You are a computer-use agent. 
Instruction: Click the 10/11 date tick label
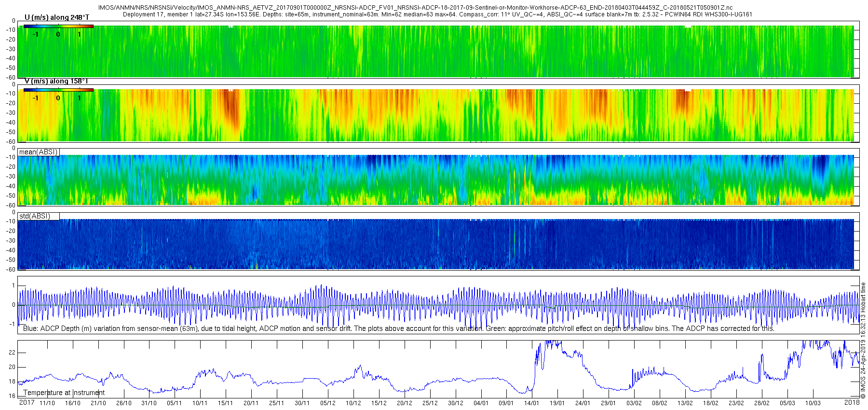point(200,403)
